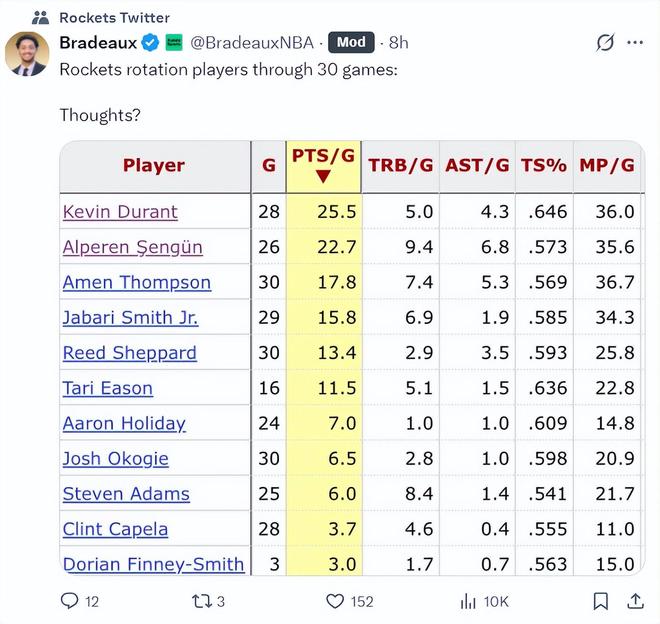Open Alperen Şengün's player page
This screenshot has height=624, width=660.
click(132, 247)
